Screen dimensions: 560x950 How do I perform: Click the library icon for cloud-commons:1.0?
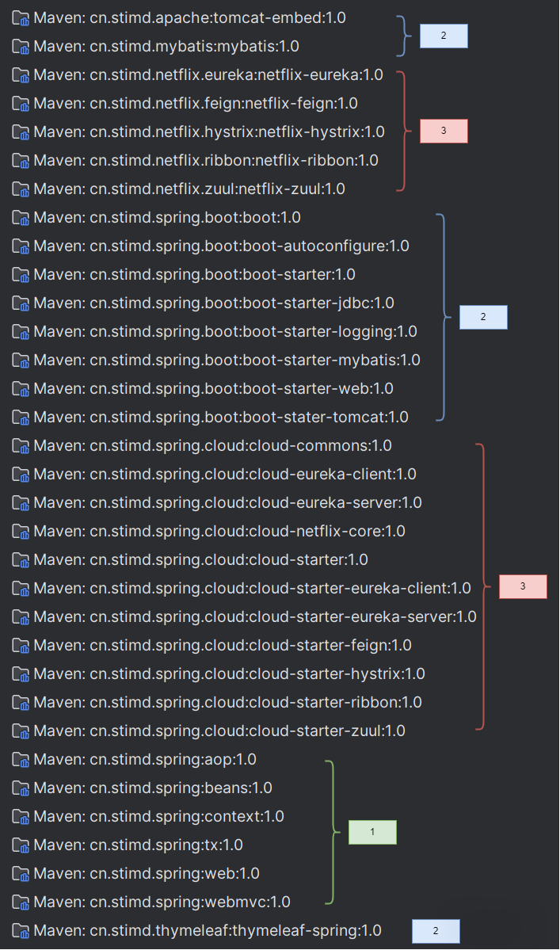(21, 446)
